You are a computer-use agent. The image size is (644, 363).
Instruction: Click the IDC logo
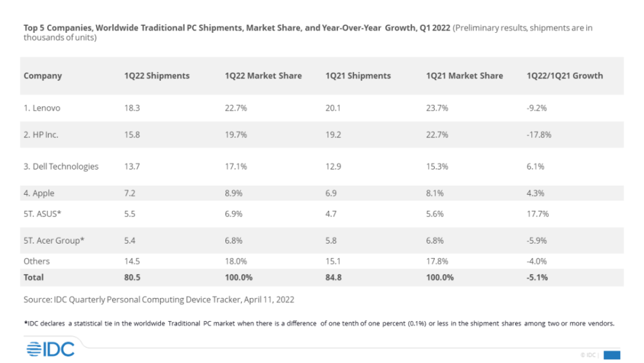[x=51, y=349]
